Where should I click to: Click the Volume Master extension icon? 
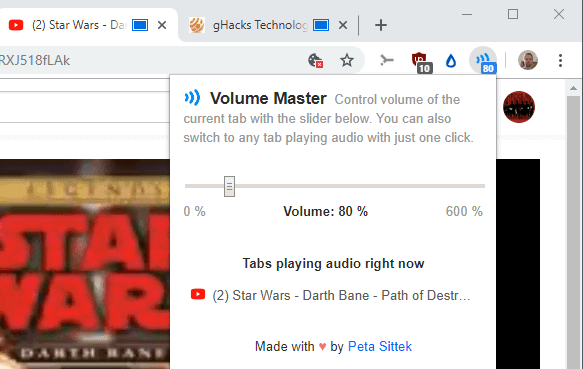click(x=483, y=60)
